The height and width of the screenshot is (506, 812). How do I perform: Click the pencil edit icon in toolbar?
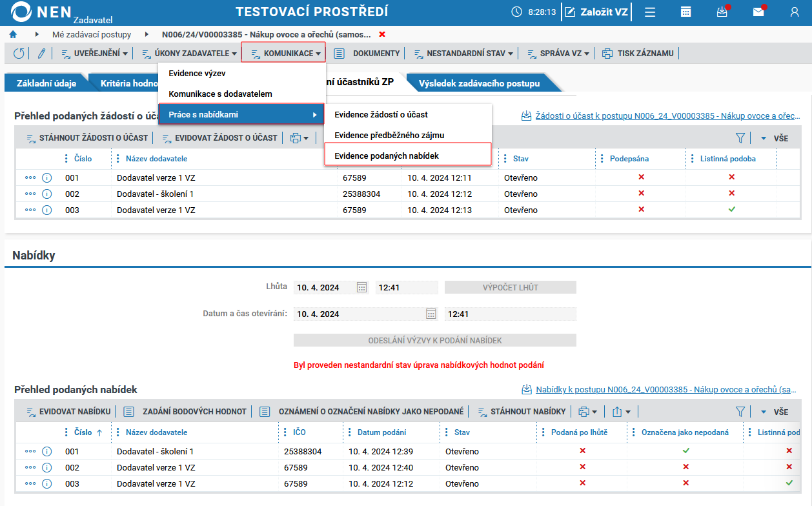click(x=42, y=54)
